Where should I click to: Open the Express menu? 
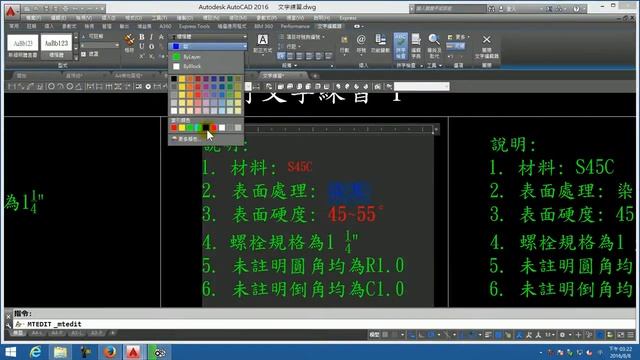tap(348, 18)
